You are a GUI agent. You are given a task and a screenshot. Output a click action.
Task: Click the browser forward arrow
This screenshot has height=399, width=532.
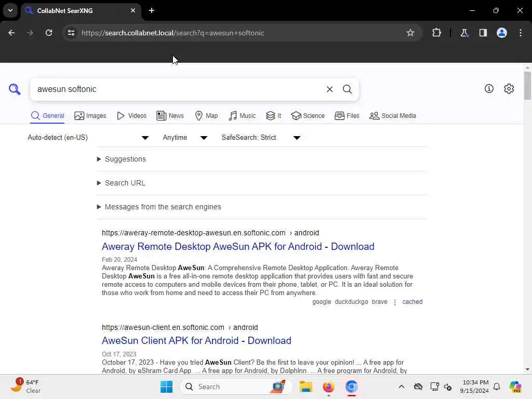[x=30, y=33]
